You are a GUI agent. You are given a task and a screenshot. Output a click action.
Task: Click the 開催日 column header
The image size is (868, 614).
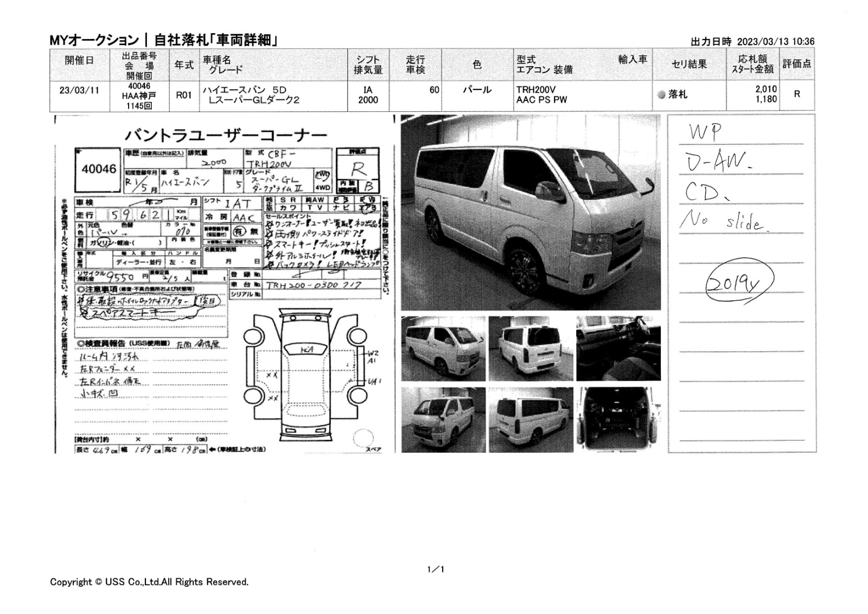(x=79, y=61)
